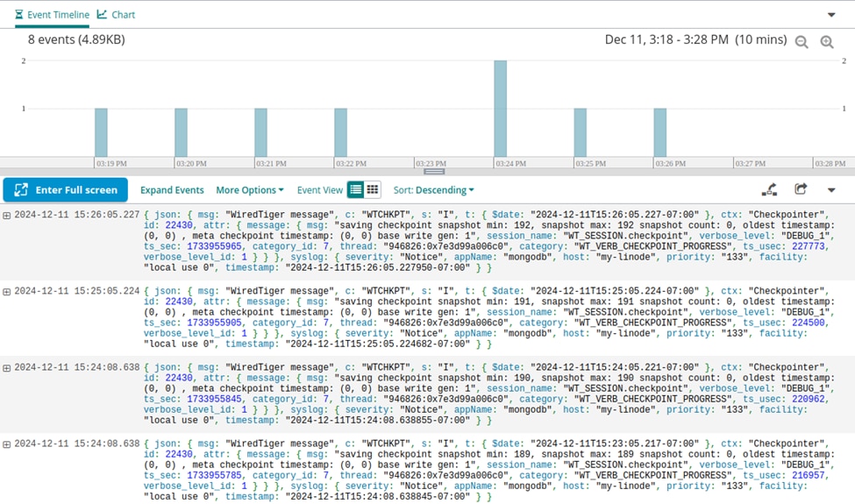This screenshot has height=504, width=855.
Task: Expand the 15:26:05.227 log event
Action: tap(7, 215)
